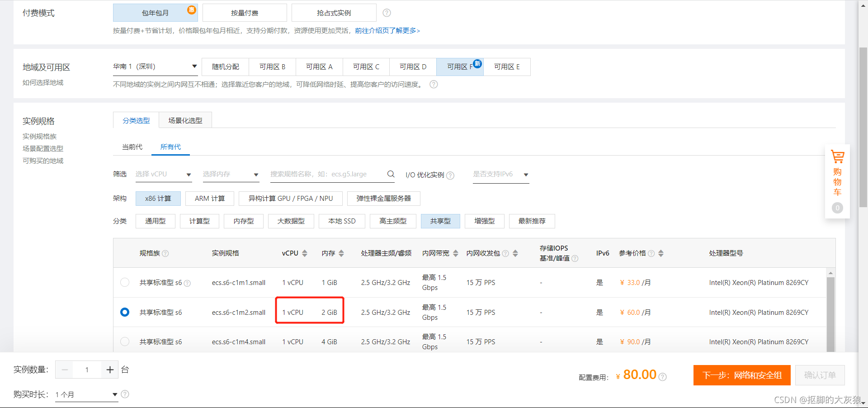
Task: Decrease instance count with minus button
Action: 65,370
